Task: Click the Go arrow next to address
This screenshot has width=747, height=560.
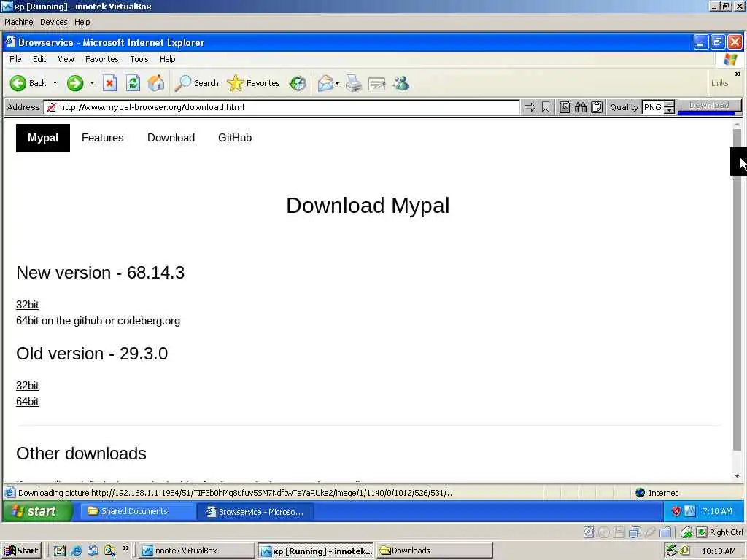Action: pyautogui.click(x=530, y=107)
